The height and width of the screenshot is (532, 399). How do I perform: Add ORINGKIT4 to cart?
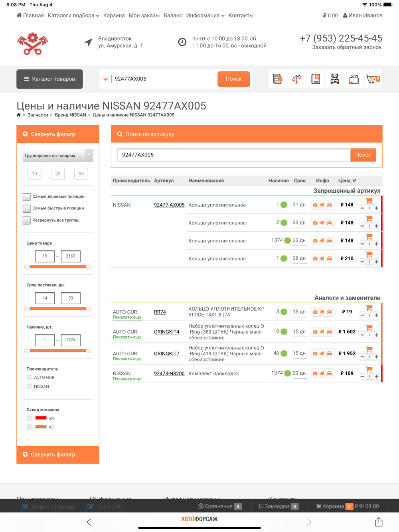click(x=369, y=328)
